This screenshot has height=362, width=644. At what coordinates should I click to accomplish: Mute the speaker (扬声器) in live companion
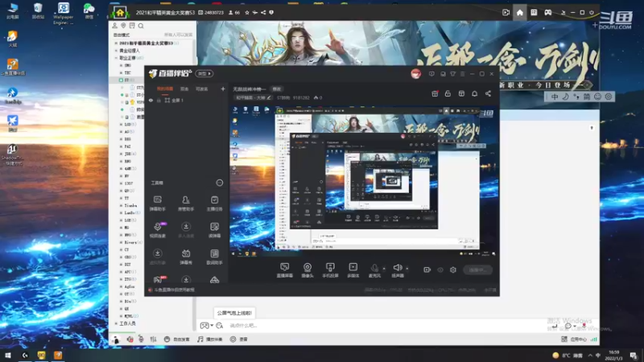click(397, 270)
